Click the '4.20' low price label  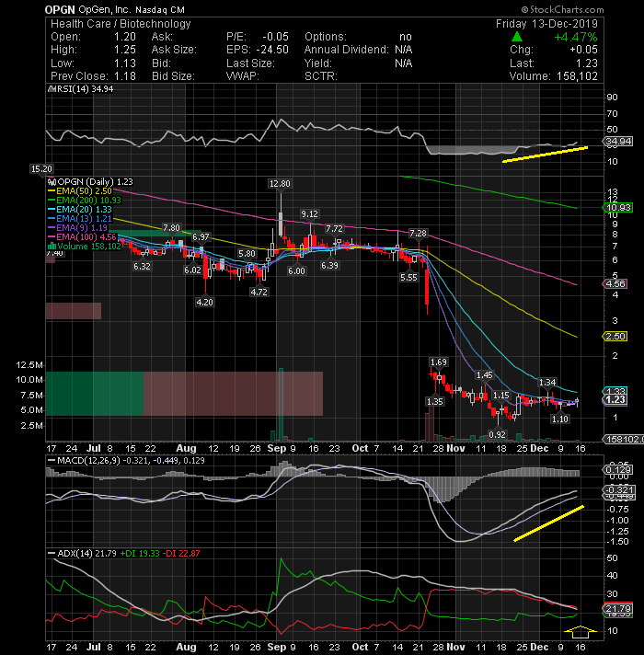[204, 302]
